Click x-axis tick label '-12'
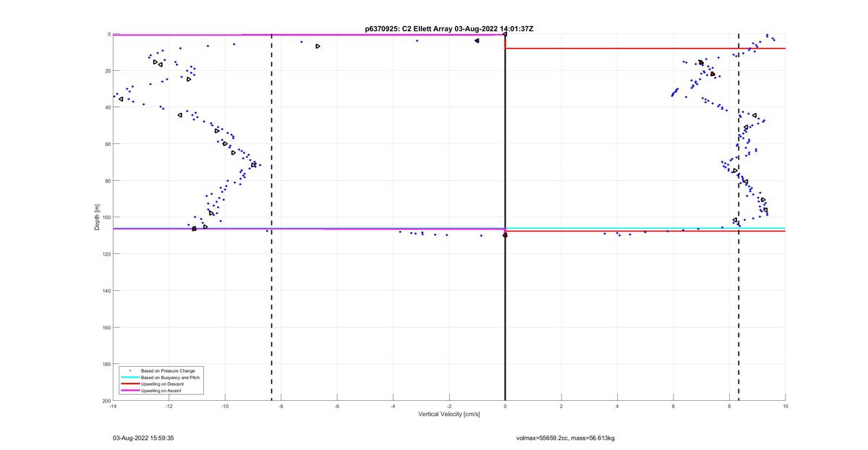Image resolution: width=868 pixels, height=450 pixels. [169, 406]
